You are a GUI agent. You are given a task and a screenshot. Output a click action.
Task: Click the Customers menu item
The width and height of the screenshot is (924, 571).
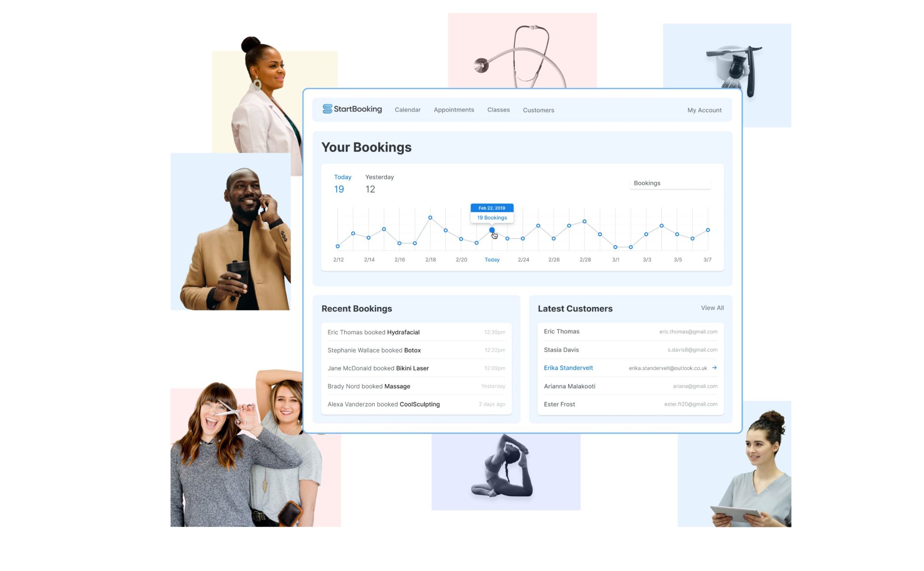(x=538, y=110)
